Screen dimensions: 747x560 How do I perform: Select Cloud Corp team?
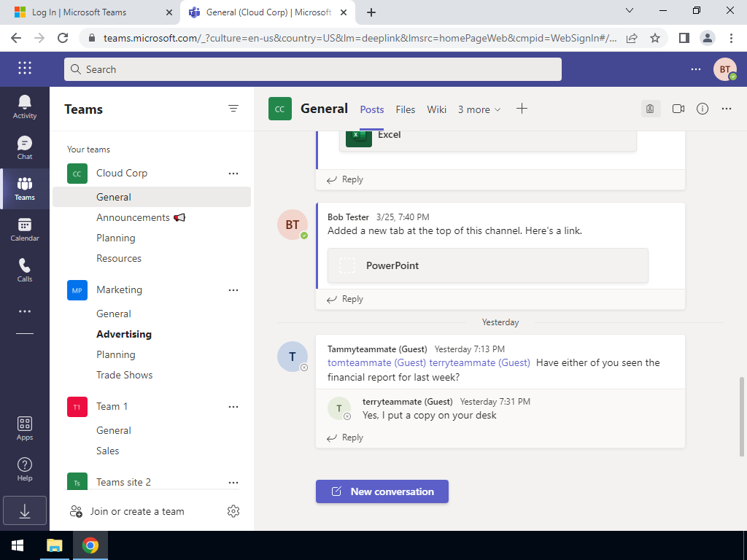(x=122, y=174)
